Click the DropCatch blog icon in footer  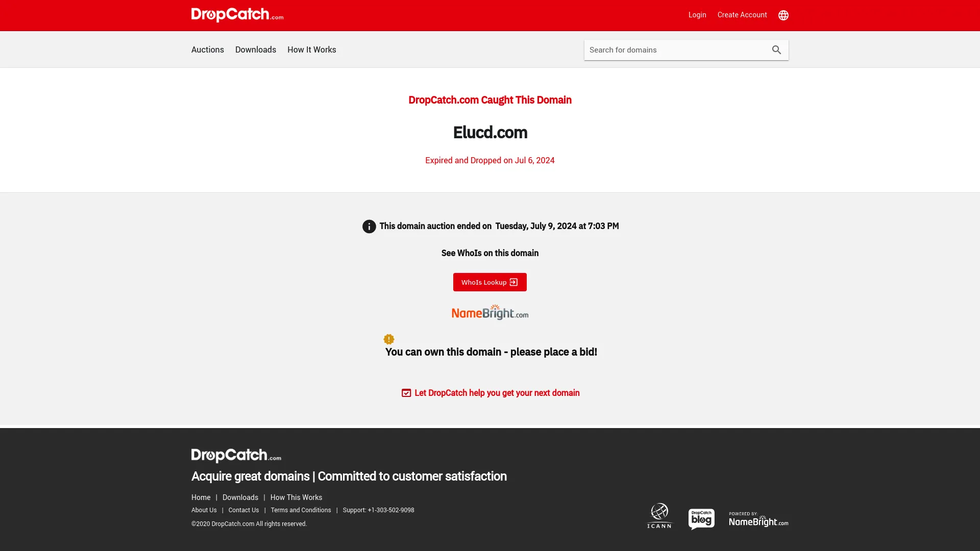[701, 518]
